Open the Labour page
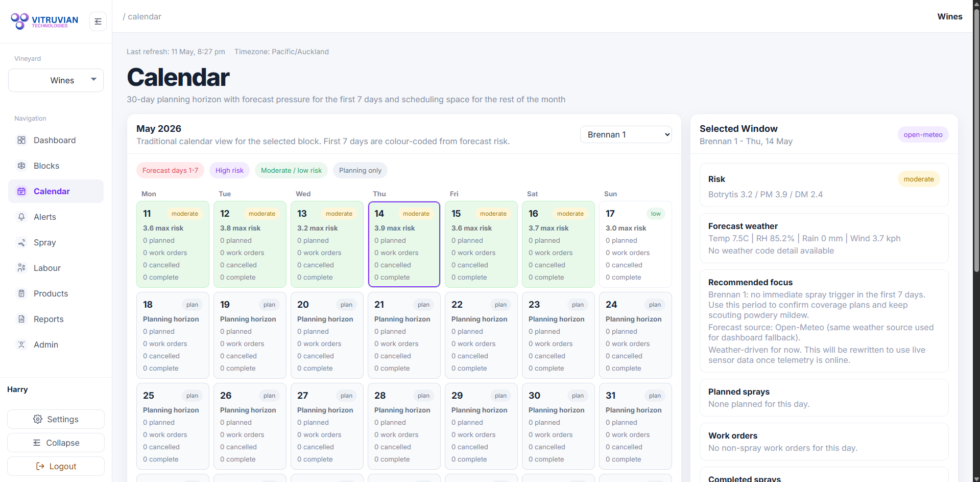The height and width of the screenshot is (482, 980). click(56, 268)
